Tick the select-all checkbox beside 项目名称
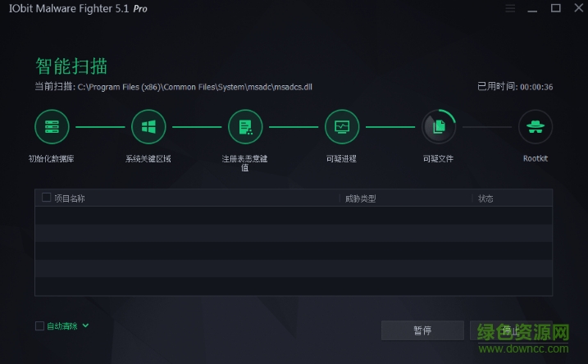588x364 pixels. point(46,198)
